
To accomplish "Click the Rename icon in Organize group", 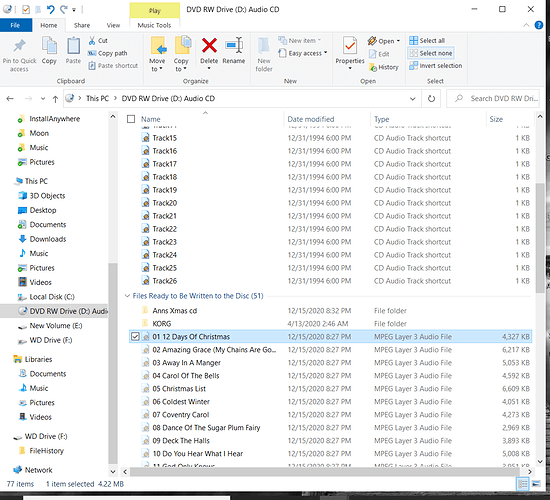I will pyautogui.click(x=234, y=46).
